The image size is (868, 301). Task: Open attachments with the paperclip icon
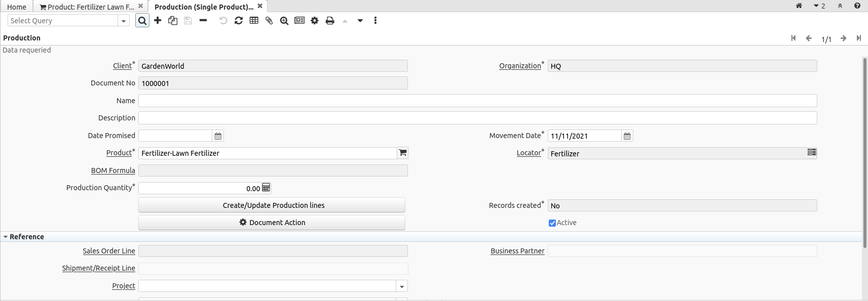click(x=269, y=21)
